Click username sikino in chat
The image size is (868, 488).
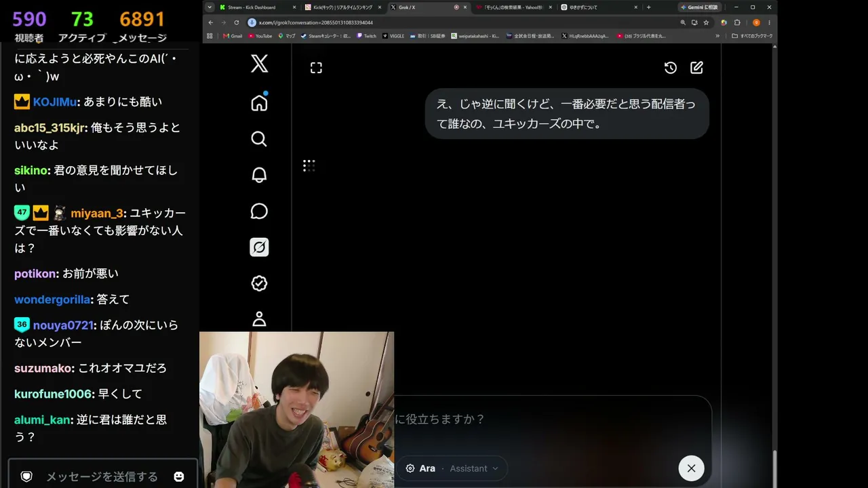pos(31,171)
